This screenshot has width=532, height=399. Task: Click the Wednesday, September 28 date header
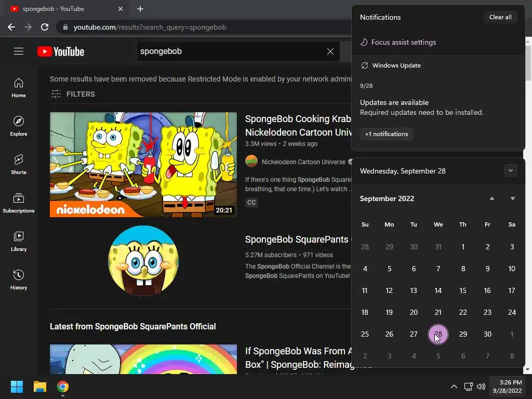[403, 171]
